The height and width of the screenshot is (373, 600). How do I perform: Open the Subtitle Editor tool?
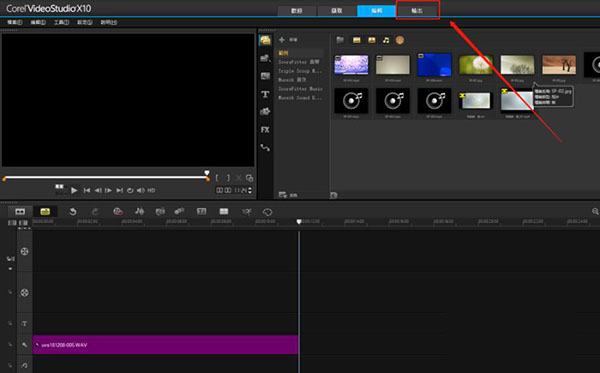[202, 211]
